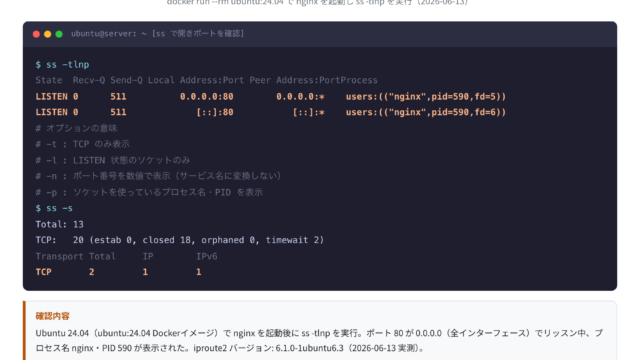The height and width of the screenshot is (360, 640).
Task: Click the Transport Total IP IPv6 header
Action: [x=126, y=256]
